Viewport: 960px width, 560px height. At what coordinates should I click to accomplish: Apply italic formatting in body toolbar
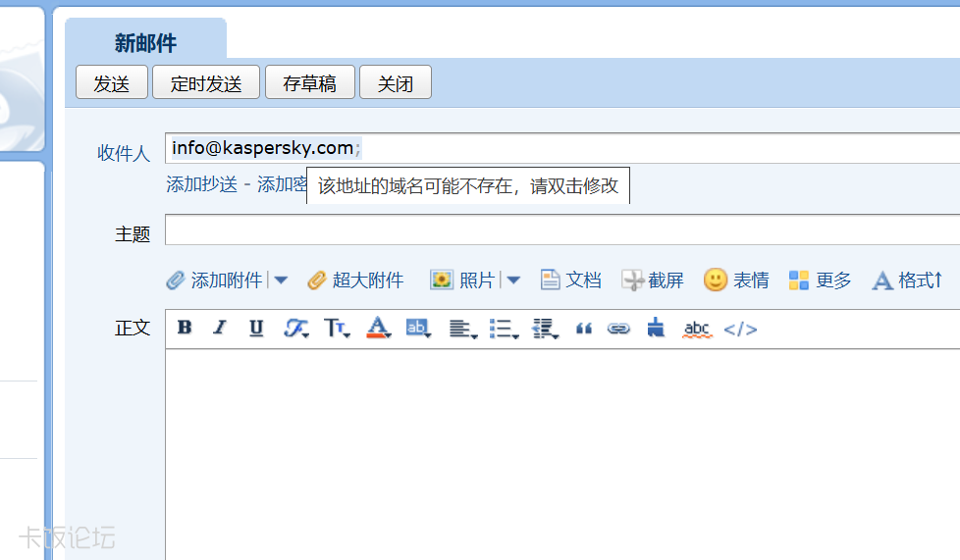click(220, 328)
